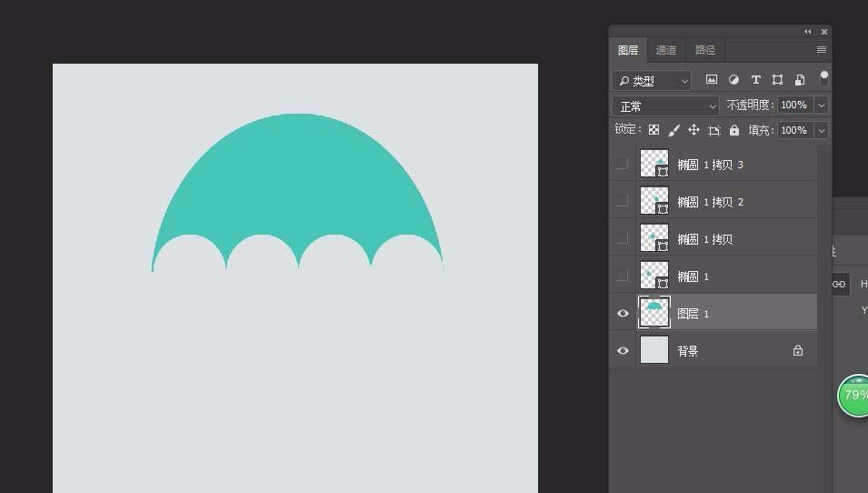
Task: Lock transparent pixels checkerboard icon
Action: click(x=653, y=130)
